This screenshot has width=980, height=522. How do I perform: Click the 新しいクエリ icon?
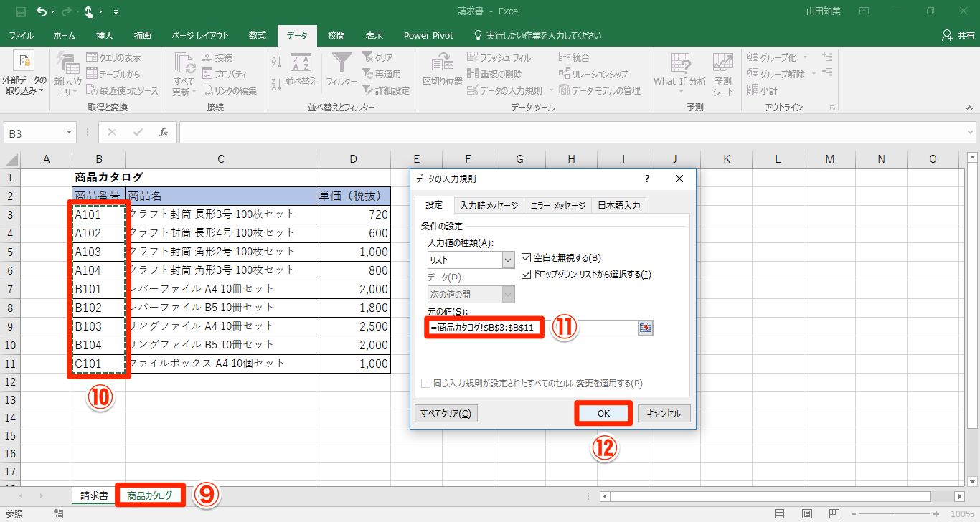coord(67,74)
